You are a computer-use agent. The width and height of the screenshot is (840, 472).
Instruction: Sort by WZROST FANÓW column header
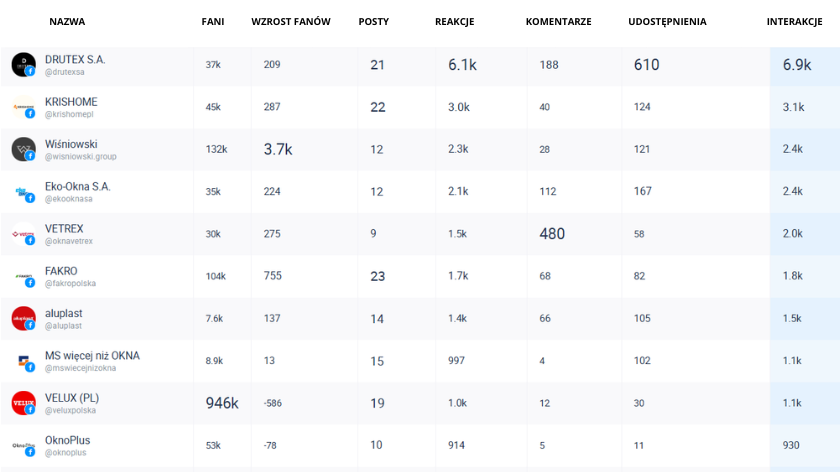click(291, 22)
